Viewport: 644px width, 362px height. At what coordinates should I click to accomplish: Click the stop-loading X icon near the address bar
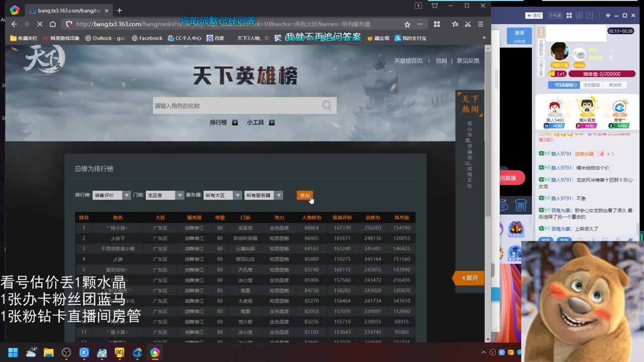coord(39,24)
